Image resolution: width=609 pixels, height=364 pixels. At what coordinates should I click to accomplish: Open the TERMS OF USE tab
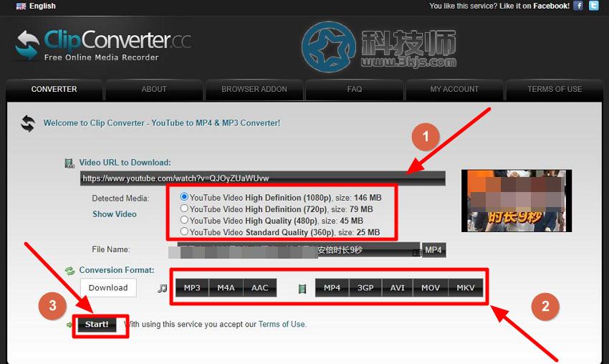(555, 90)
